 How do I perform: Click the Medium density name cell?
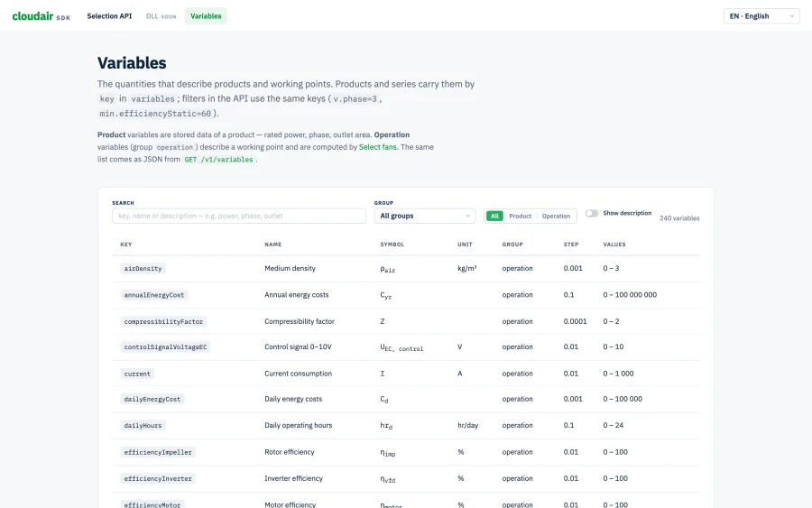pyautogui.click(x=290, y=268)
